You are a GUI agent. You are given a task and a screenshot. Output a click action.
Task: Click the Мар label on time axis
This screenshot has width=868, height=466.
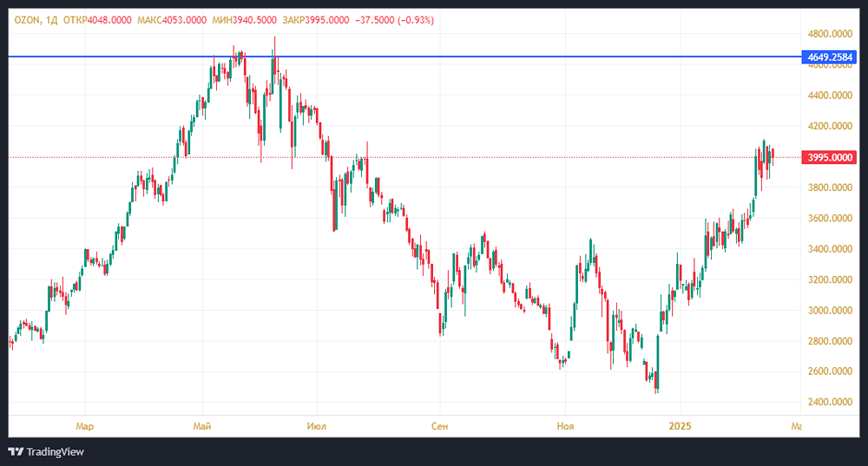pos(84,426)
